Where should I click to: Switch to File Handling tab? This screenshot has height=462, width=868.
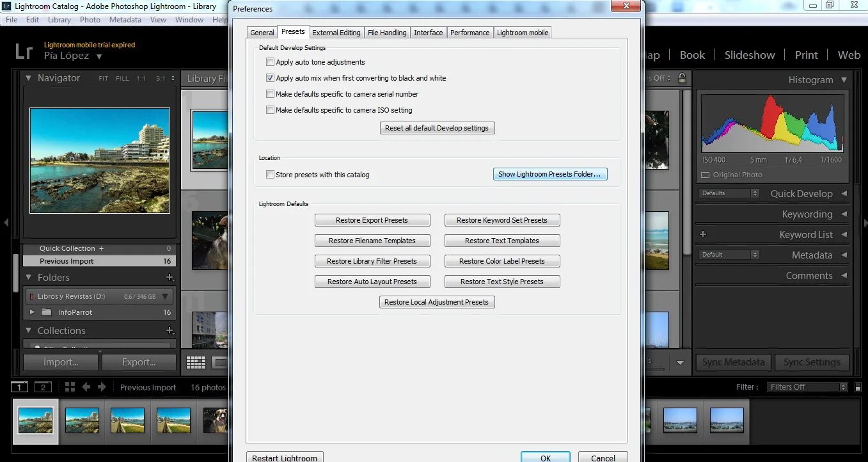coord(387,33)
